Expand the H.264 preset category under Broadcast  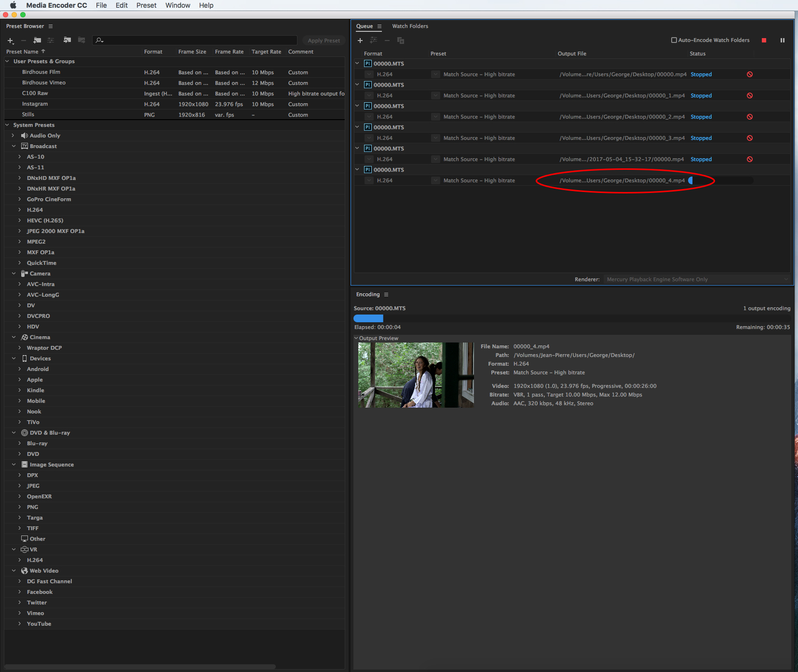click(x=19, y=210)
